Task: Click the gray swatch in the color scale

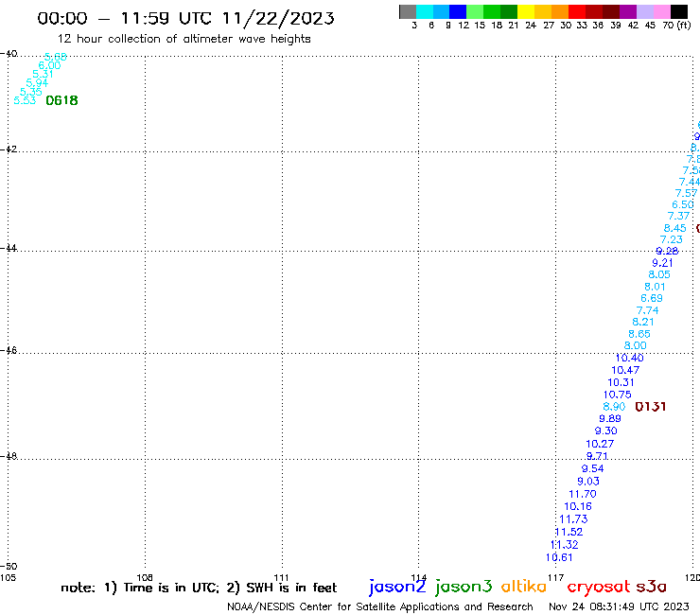Action: click(x=408, y=11)
